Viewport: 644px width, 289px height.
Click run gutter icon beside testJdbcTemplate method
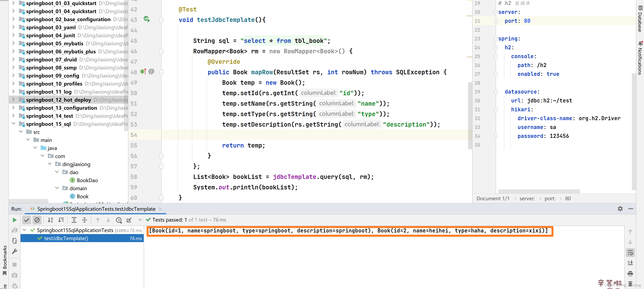click(x=147, y=19)
